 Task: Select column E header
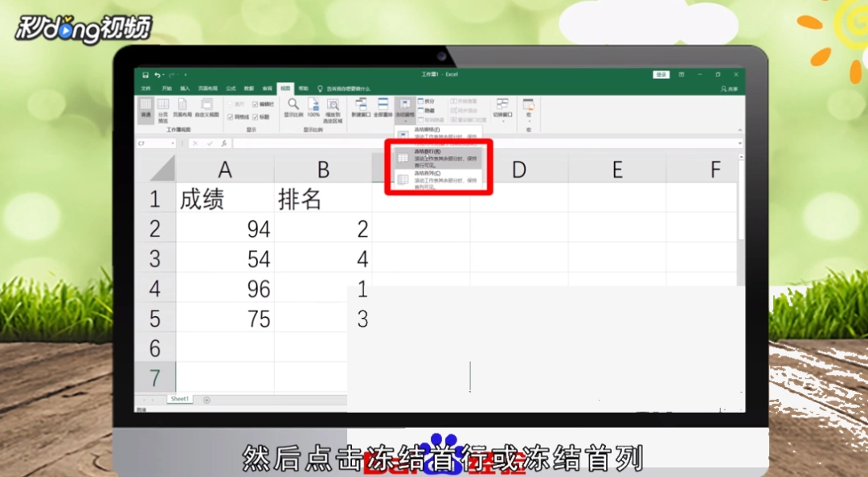617,169
